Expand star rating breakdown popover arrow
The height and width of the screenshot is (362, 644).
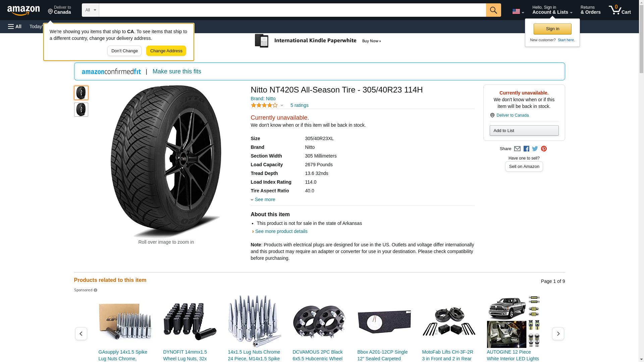coord(282,105)
